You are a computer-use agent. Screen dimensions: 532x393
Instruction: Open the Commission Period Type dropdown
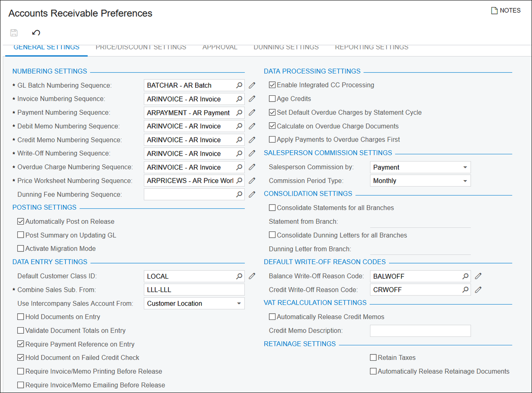pos(465,181)
